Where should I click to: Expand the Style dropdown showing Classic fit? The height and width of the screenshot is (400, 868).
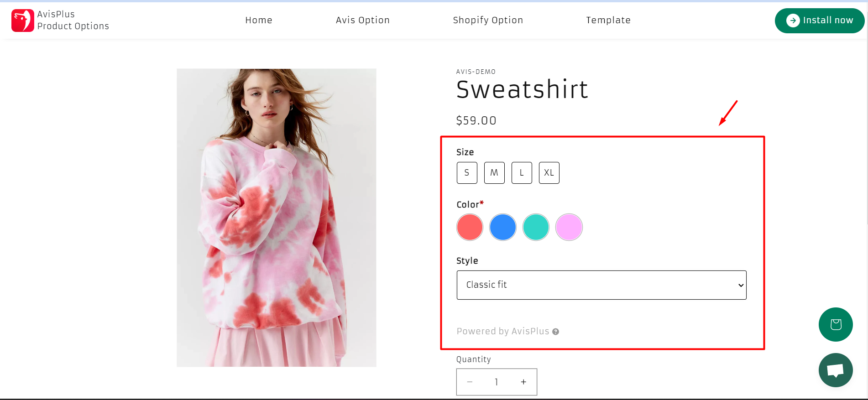click(601, 285)
